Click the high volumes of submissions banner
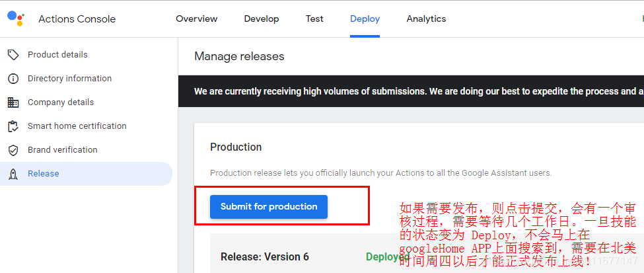The image size is (644, 273). [411, 91]
